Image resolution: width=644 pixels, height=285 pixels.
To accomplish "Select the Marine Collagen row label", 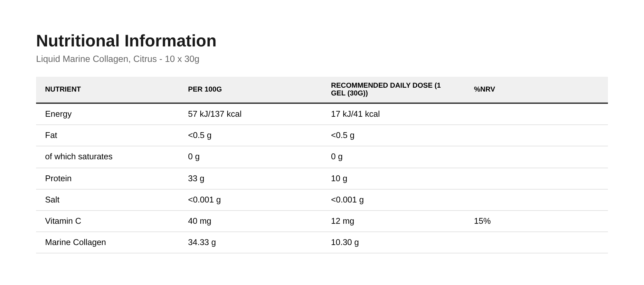I will coord(75,242).
